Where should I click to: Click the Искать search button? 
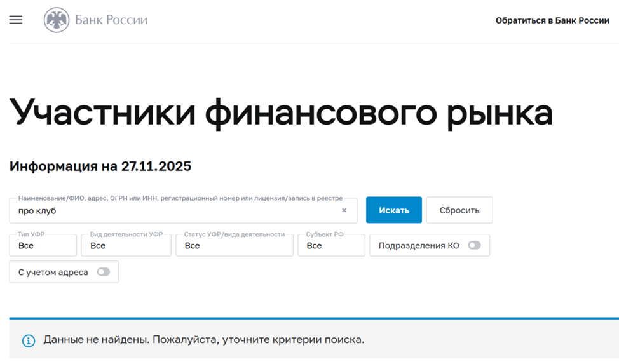pos(393,210)
